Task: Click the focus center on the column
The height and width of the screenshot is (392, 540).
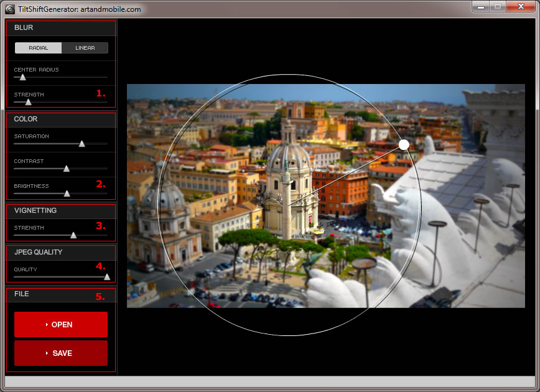Action: [x=289, y=205]
